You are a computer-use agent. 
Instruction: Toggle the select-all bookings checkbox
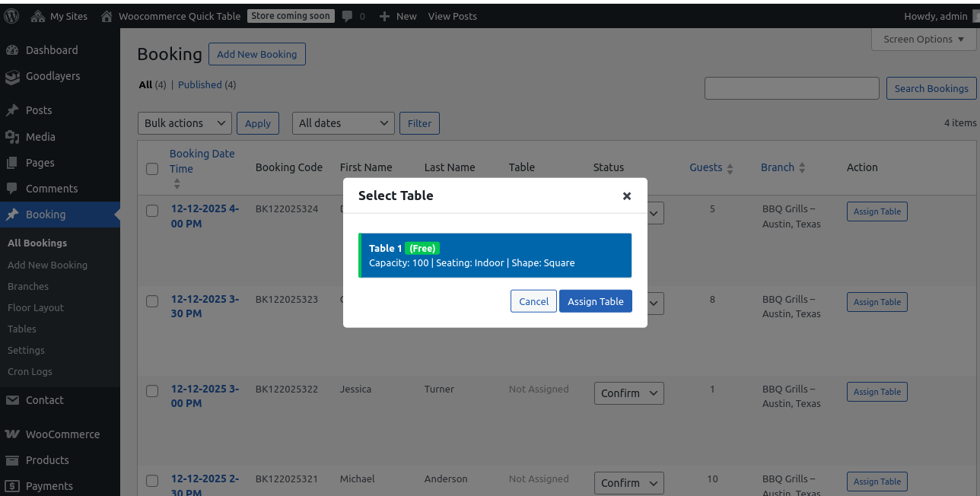pyautogui.click(x=152, y=169)
